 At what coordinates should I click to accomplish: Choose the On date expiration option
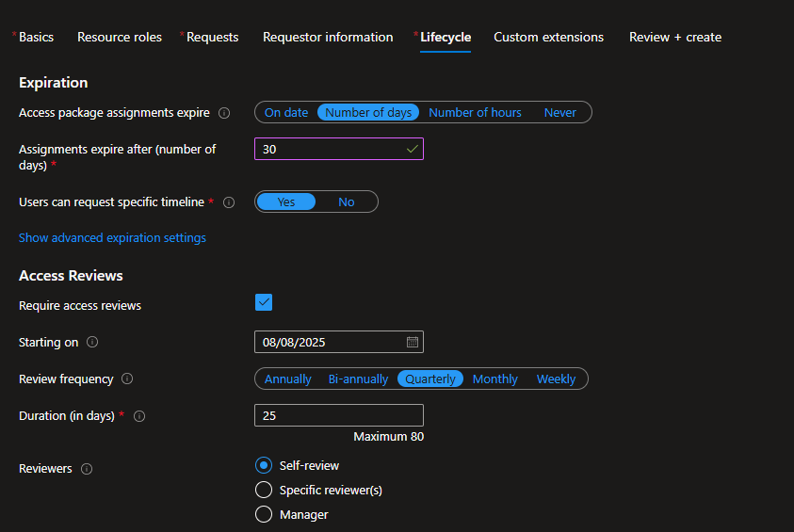pos(286,113)
